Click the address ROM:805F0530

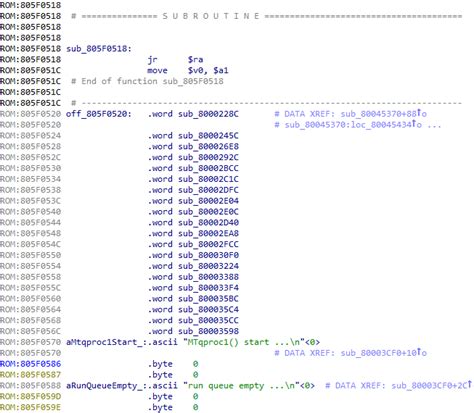click(x=31, y=168)
